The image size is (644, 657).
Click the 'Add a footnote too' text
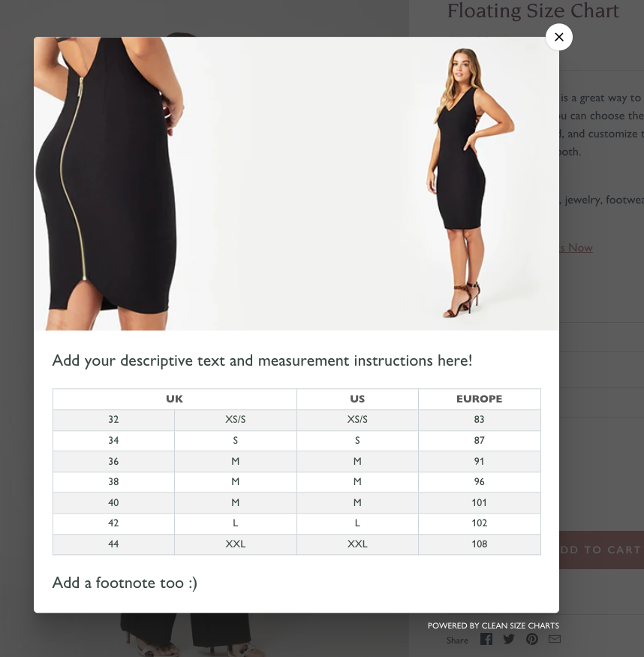125,583
